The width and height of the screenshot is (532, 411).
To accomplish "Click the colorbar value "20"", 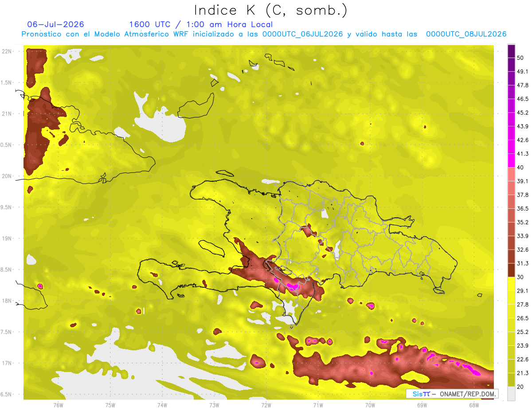I will [x=520, y=387].
